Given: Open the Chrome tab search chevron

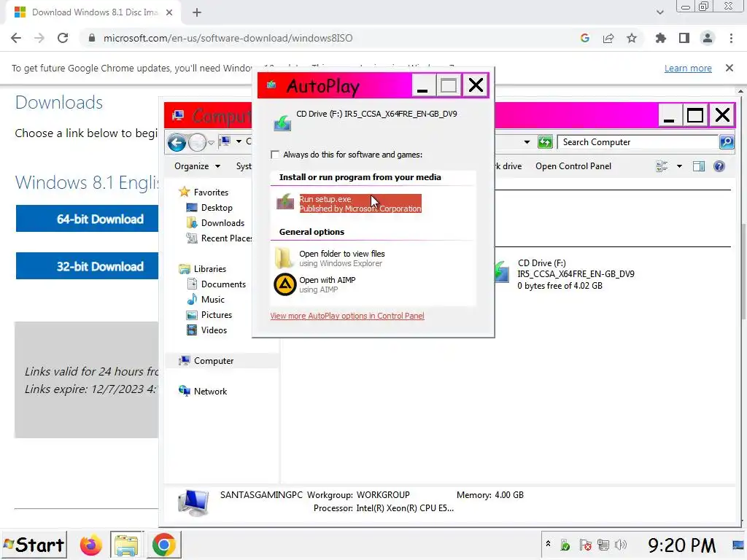Looking at the screenshot, I should [x=659, y=12].
